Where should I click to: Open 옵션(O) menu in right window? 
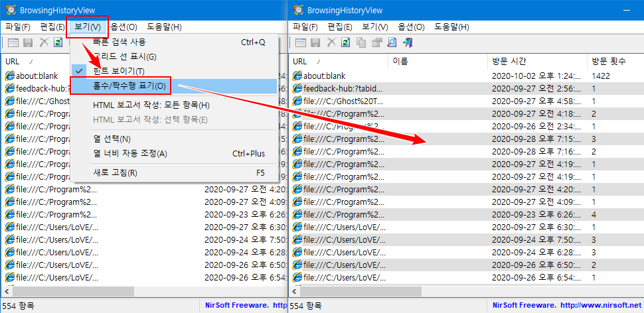pos(411,27)
